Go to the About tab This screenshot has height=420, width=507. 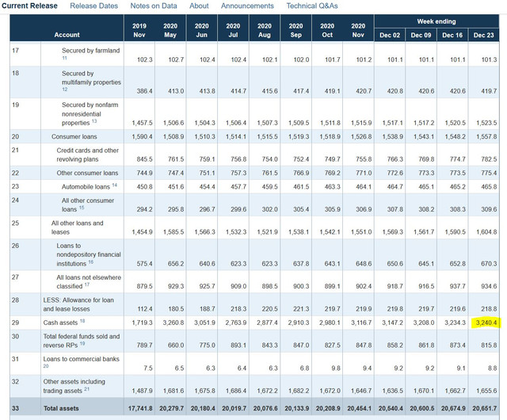coord(199,6)
